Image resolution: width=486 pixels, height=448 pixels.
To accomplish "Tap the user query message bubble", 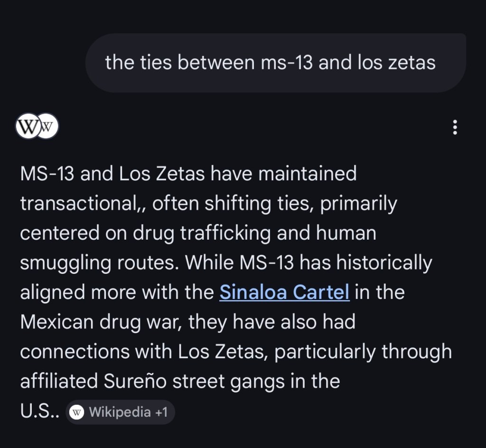I will tap(275, 63).
